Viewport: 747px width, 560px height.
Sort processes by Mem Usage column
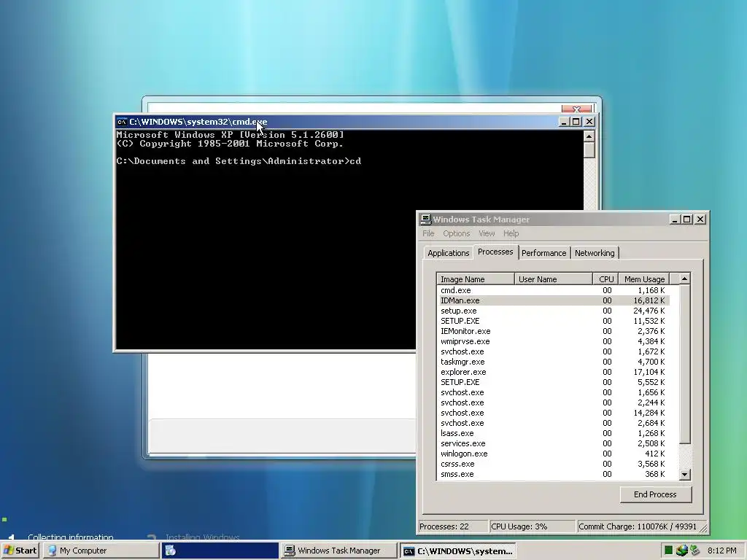click(643, 279)
